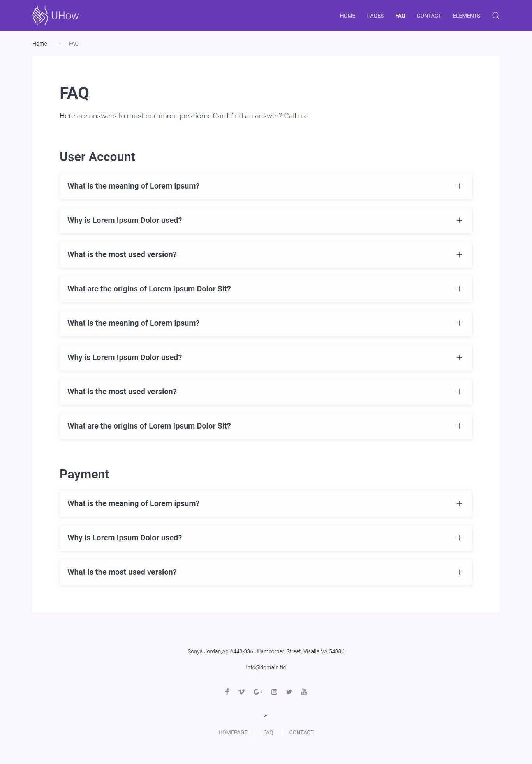
Task: Click the FAQ link in footer menu
Action: 268,732
